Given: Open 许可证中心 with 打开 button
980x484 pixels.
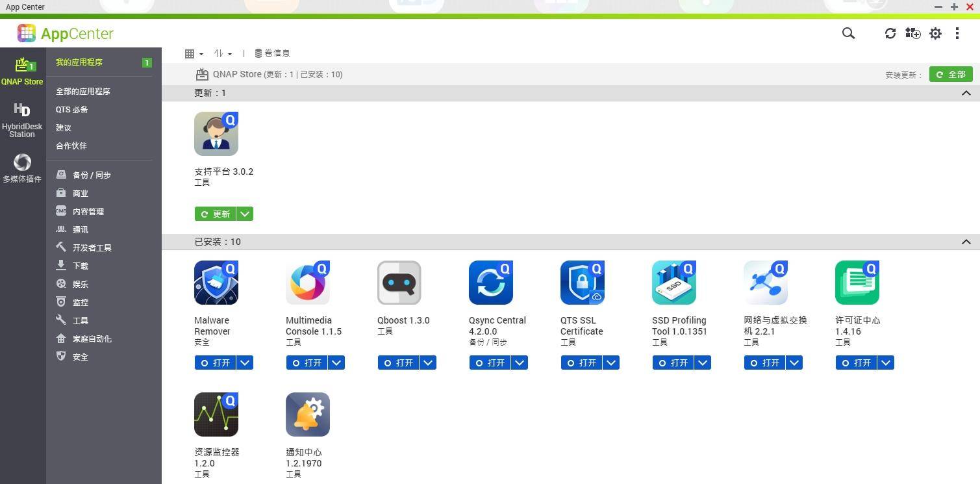Looking at the screenshot, I should pos(856,363).
